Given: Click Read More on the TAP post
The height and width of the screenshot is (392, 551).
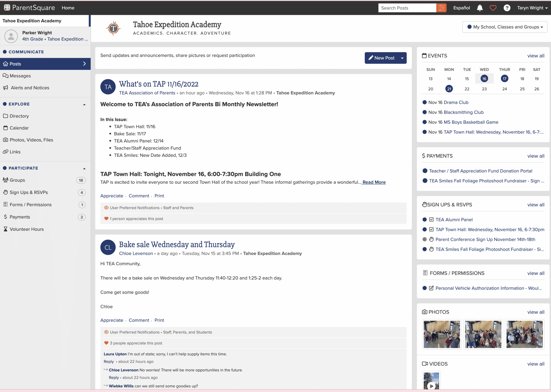Looking at the screenshot, I should point(374,182).
